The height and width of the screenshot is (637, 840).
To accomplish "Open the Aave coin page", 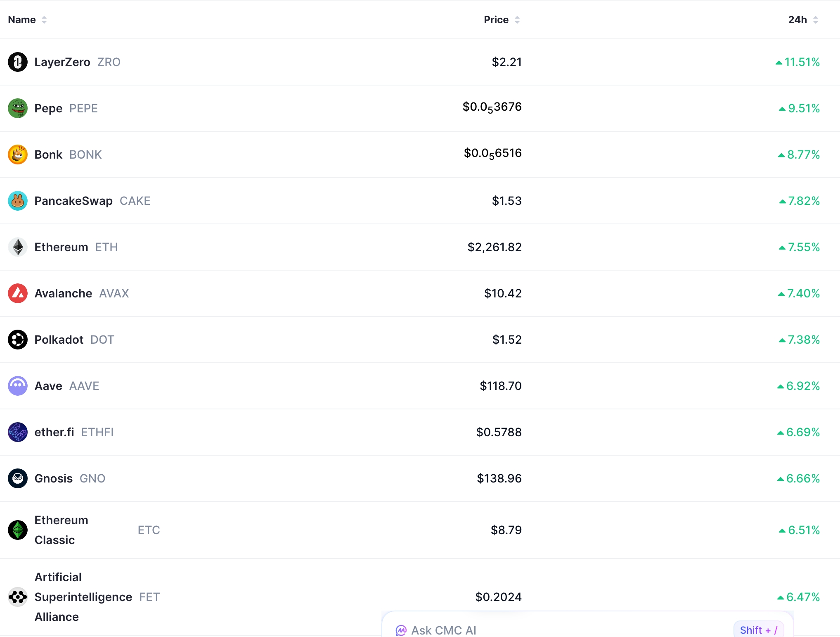I will tap(47, 386).
